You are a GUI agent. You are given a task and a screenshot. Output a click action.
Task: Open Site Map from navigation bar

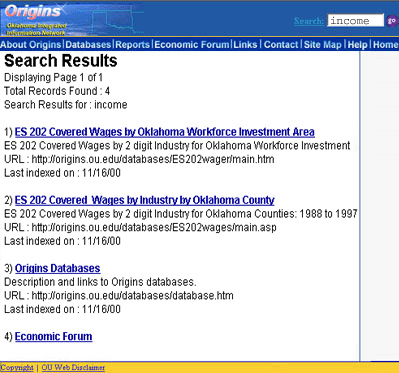click(323, 45)
